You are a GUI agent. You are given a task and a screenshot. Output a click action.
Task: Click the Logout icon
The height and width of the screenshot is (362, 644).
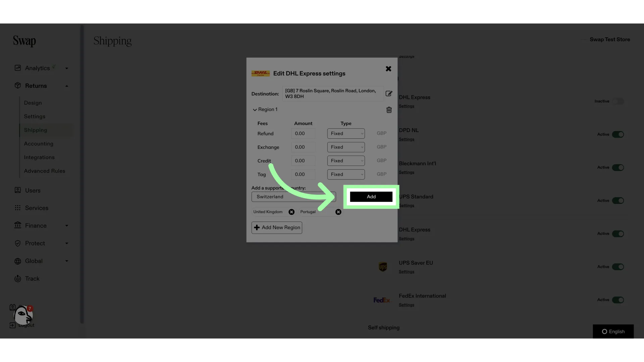[x=12, y=325]
